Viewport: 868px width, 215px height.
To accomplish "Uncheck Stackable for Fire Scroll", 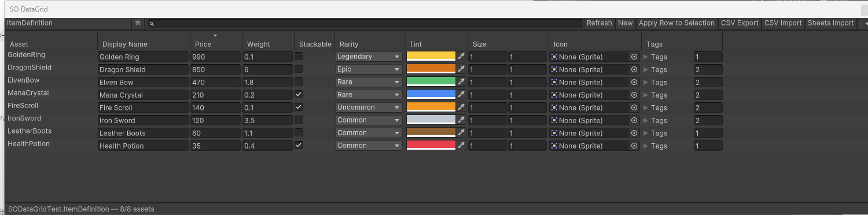I will tap(299, 107).
